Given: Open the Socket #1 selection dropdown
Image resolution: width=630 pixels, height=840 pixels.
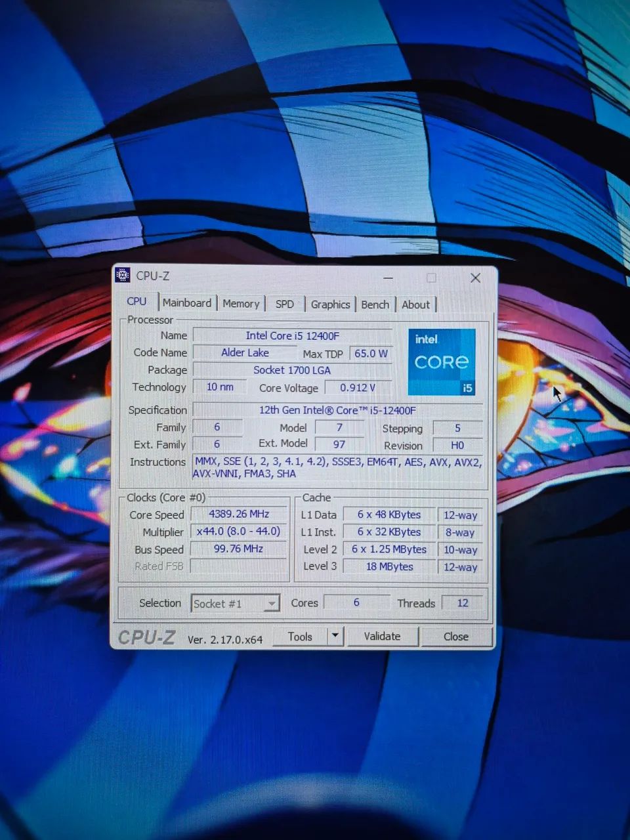Looking at the screenshot, I should 236,603.
